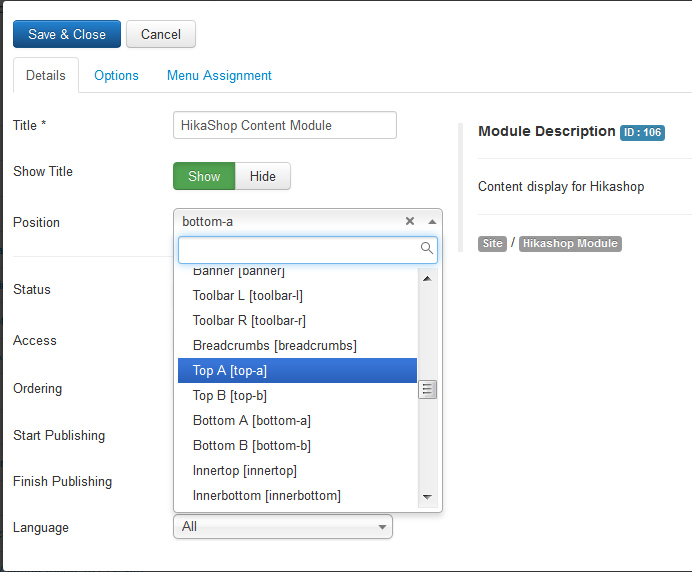Click the ID : 106 badge
692x572 pixels.
[642, 132]
